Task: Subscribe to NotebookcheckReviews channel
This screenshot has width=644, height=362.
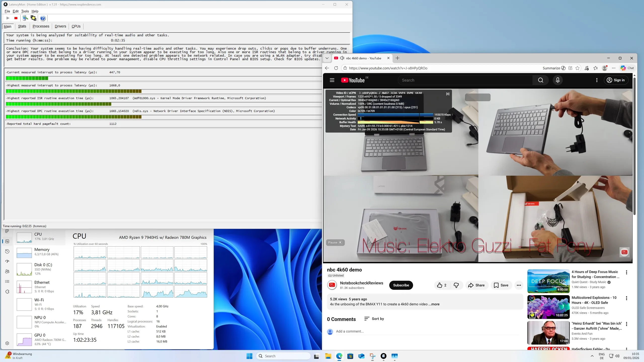Action: click(x=401, y=285)
